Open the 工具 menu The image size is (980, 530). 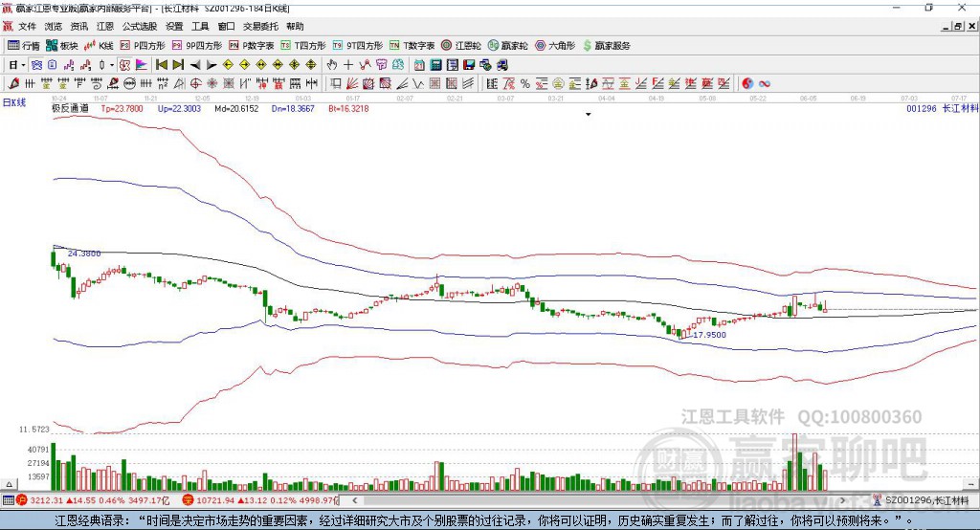point(200,26)
